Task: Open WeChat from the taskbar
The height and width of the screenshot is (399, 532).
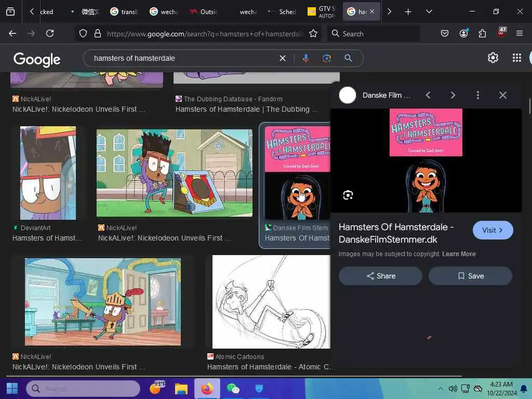Action: [233, 389]
